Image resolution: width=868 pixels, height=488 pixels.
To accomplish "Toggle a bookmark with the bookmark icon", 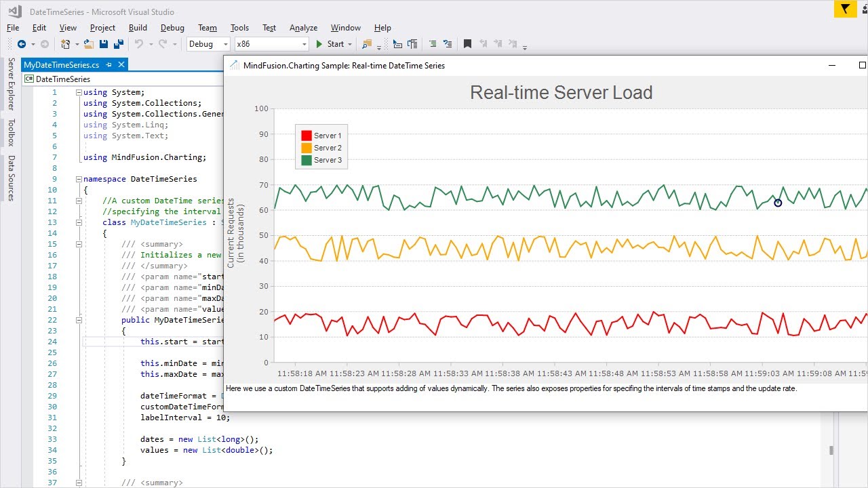I will (467, 44).
